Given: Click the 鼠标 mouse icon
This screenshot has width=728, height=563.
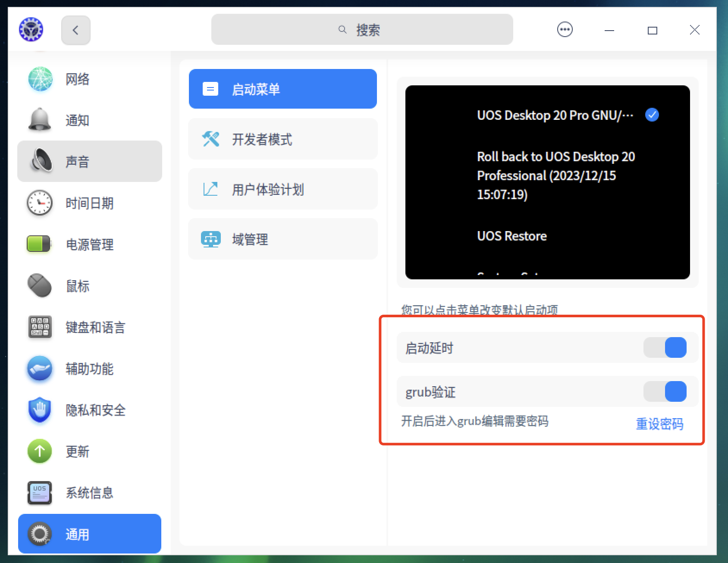Looking at the screenshot, I should 40,285.
